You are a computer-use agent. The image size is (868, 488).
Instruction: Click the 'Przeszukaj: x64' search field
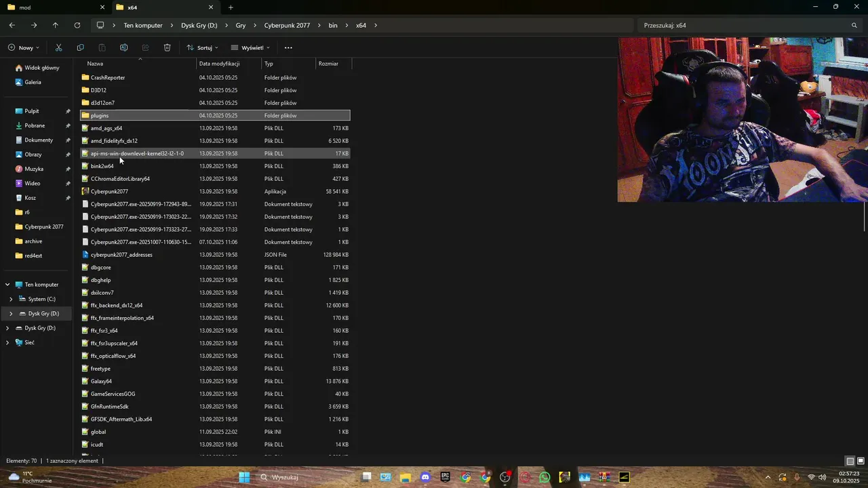tap(749, 25)
